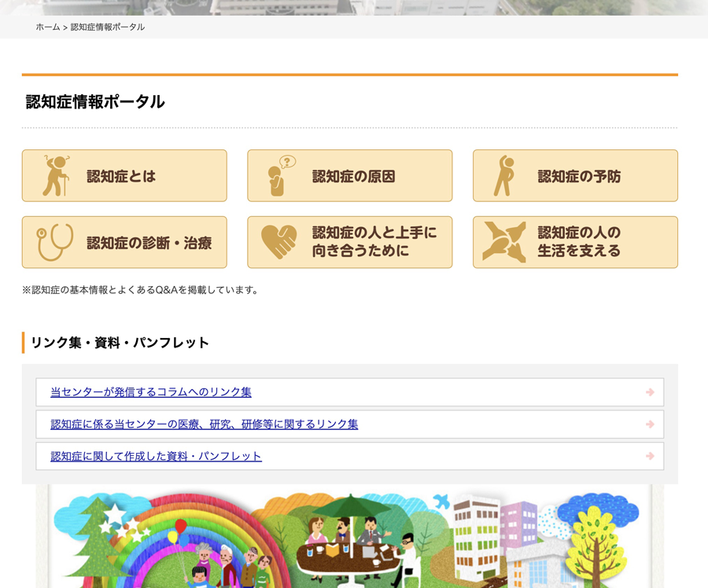The width and height of the screenshot is (708, 588).
Task: Click 認知症情報ポータル in the breadcrumb
Action: click(x=108, y=27)
